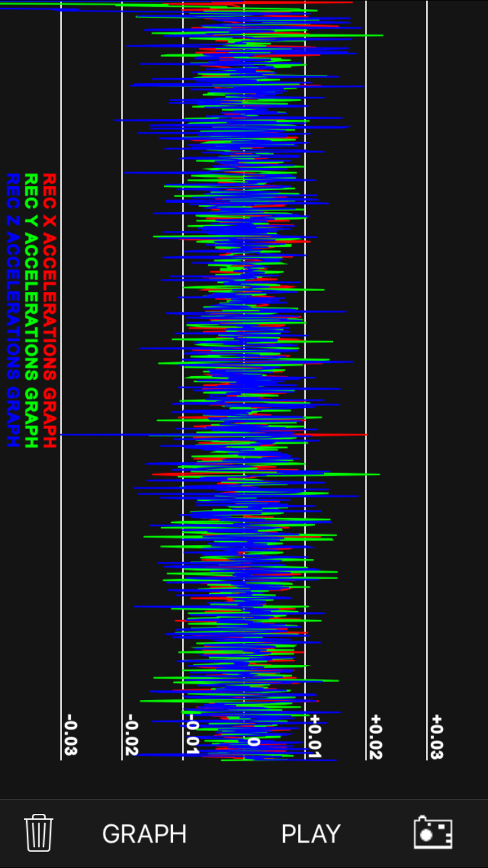The height and width of the screenshot is (868, 488).
Task: Tap the camera snapshot icon
Action: pos(433,833)
